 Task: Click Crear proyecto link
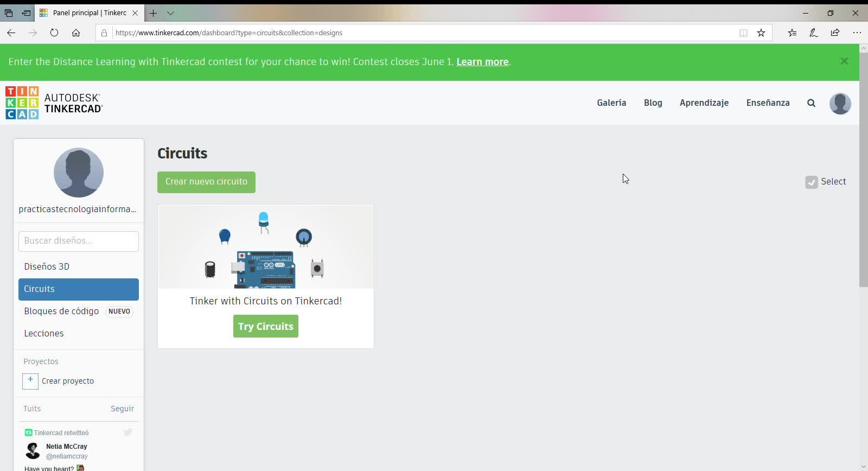click(68, 381)
